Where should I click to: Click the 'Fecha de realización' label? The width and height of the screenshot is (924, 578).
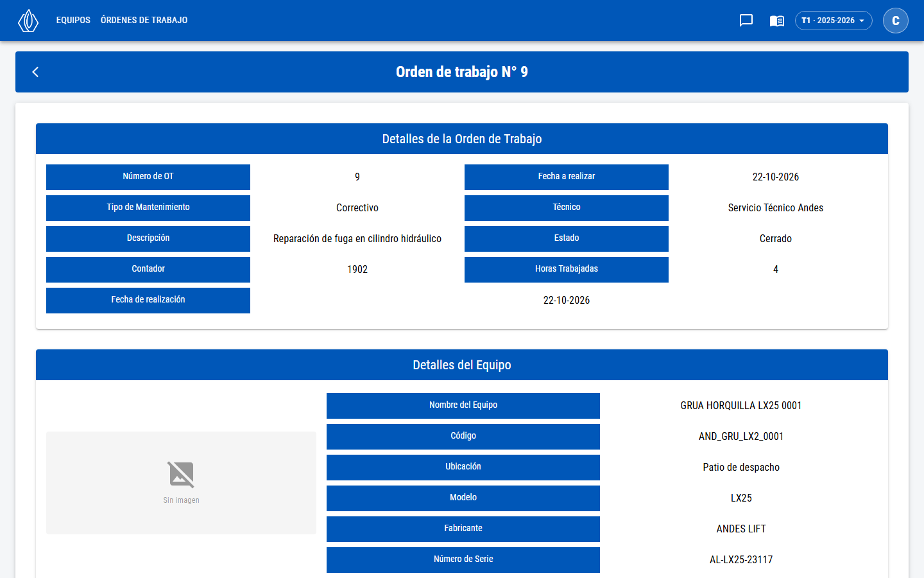(x=148, y=300)
